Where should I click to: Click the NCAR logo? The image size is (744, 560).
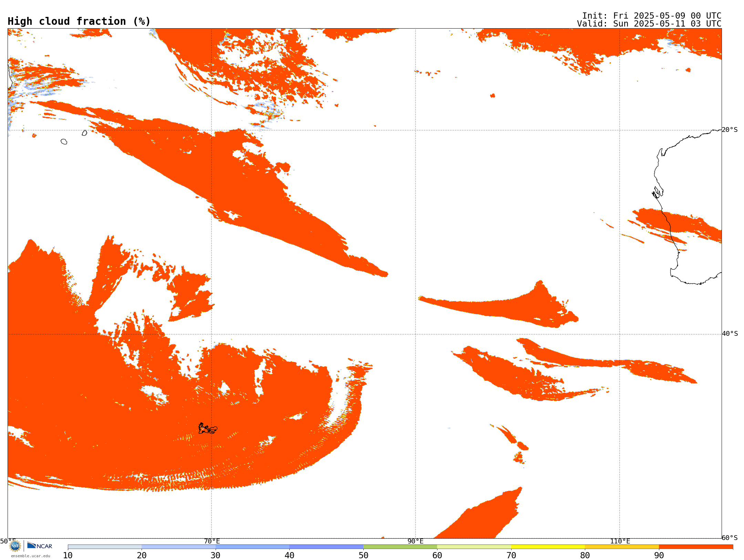coord(40,546)
